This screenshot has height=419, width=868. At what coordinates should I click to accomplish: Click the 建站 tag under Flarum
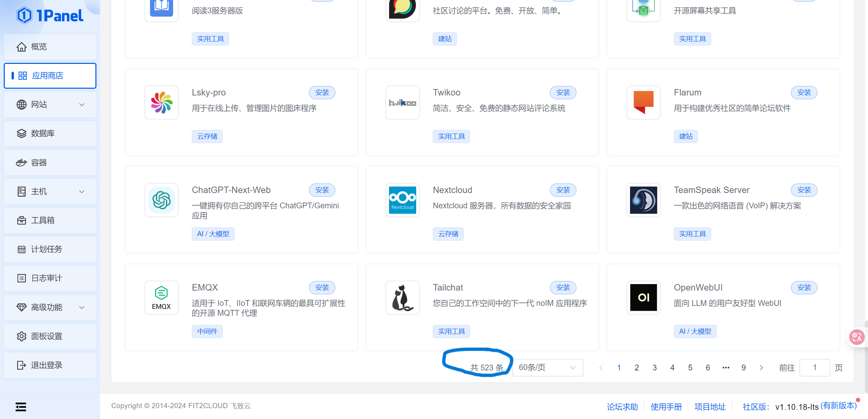[x=686, y=136]
